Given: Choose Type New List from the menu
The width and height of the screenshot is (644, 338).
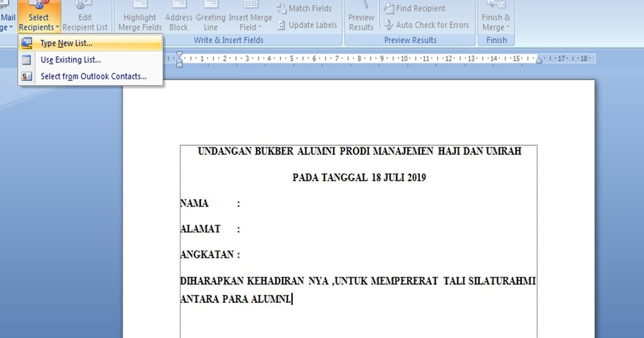Looking at the screenshot, I should pyautogui.click(x=65, y=43).
